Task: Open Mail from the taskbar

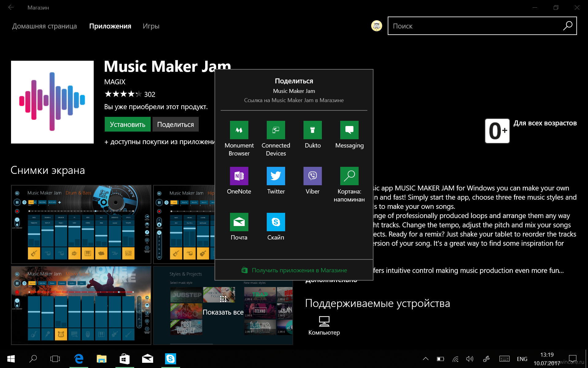Action: coord(148,359)
